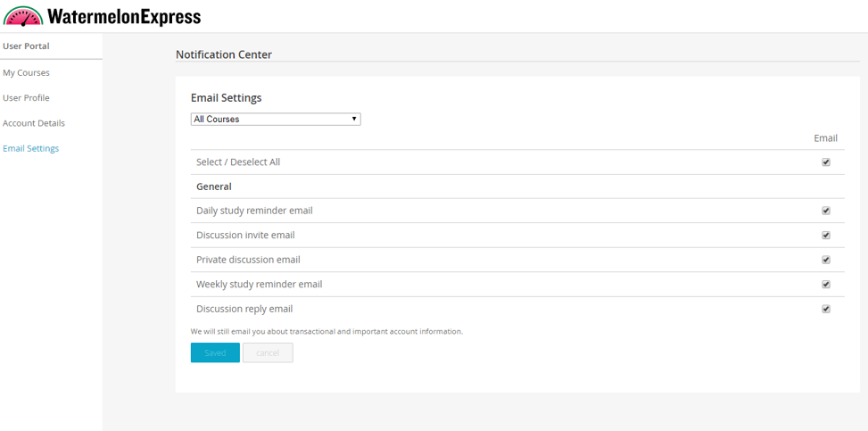Go to User Profile page

tap(26, 98)
